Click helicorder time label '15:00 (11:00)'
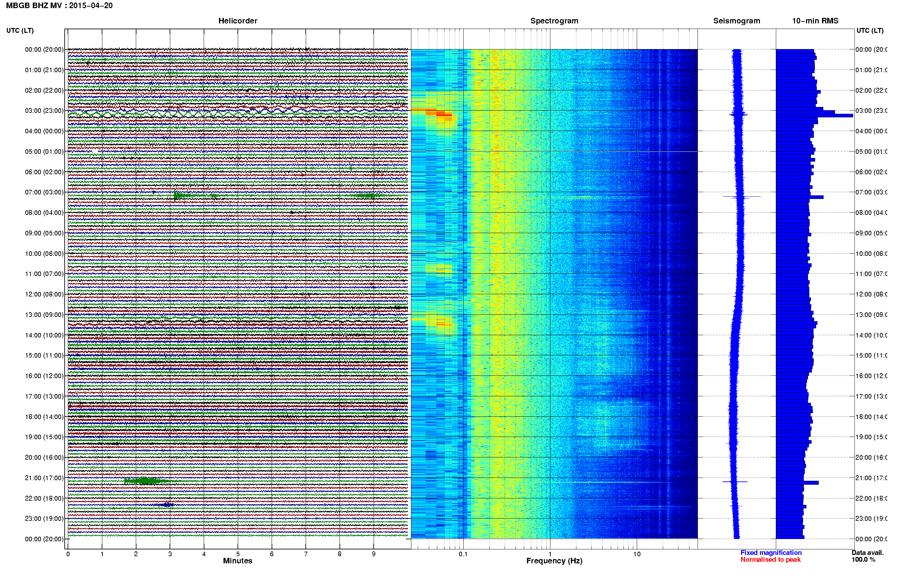The width and height of the screenshot is (924, 578). (44, 356)
